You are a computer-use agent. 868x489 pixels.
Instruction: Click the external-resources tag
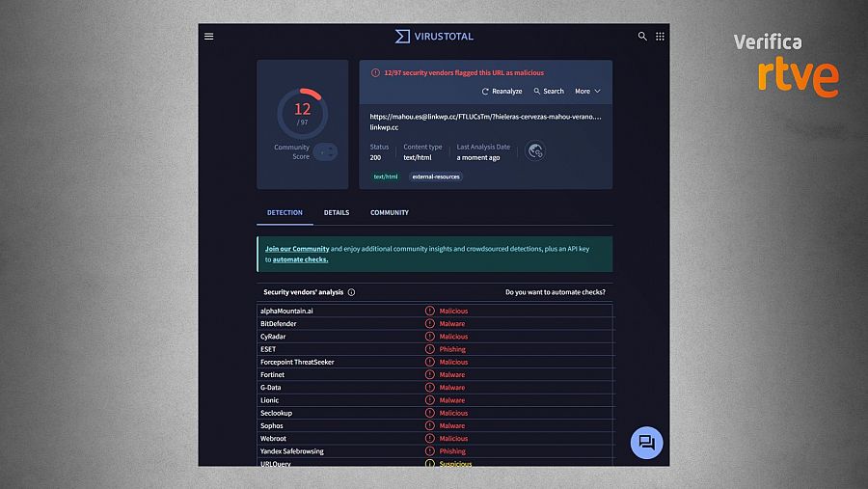coord(436,177)
